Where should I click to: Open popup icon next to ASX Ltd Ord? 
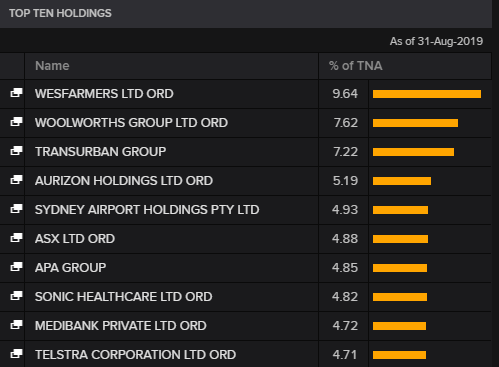coord(16,238)
